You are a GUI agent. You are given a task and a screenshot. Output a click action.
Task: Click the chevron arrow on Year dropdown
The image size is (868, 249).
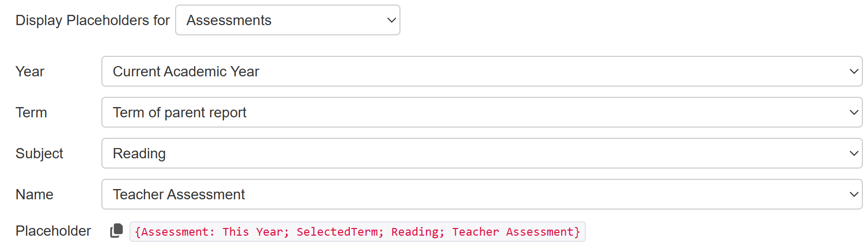coord(854,72)
